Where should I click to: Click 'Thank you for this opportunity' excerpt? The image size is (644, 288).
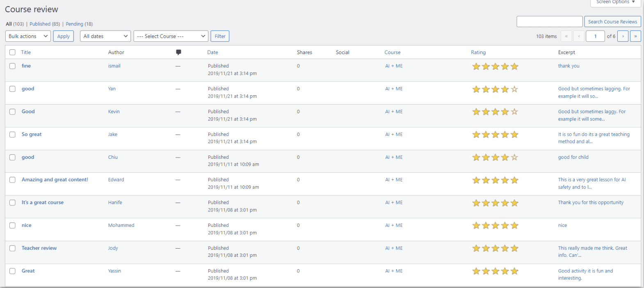(x=591, y=202)
